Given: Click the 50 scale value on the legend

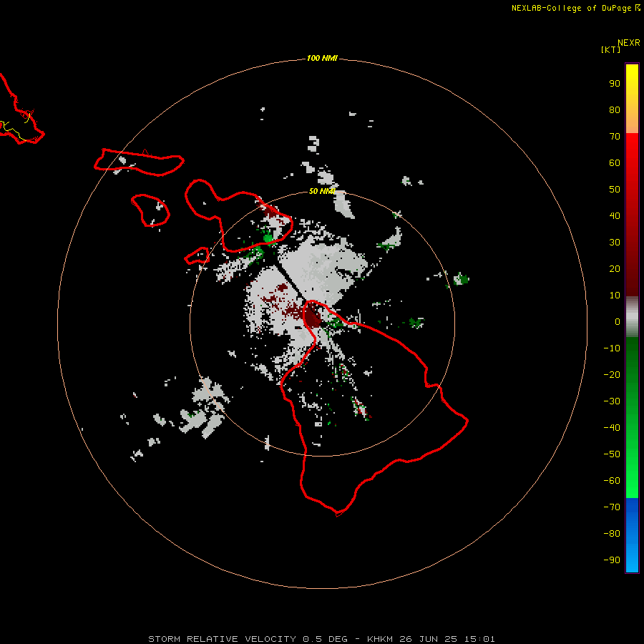Looking at the screenshot, I should [615, 190].
